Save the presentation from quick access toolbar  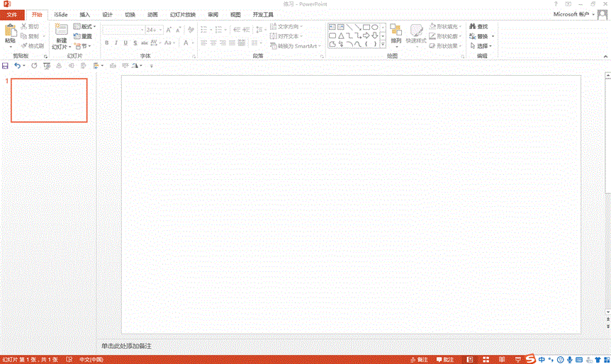[6, 65]
